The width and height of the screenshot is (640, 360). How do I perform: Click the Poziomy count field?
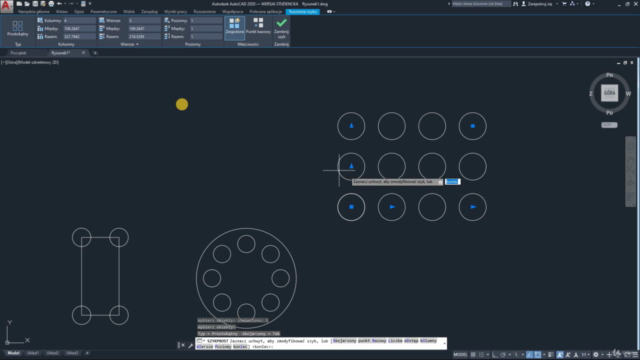206,20
